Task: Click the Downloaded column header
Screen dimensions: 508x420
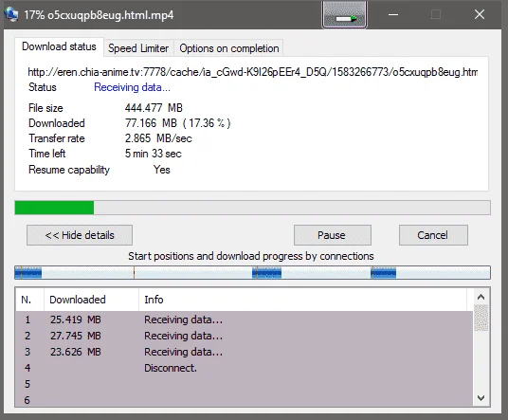Action: pyautogui.click(x=91, y=300)
